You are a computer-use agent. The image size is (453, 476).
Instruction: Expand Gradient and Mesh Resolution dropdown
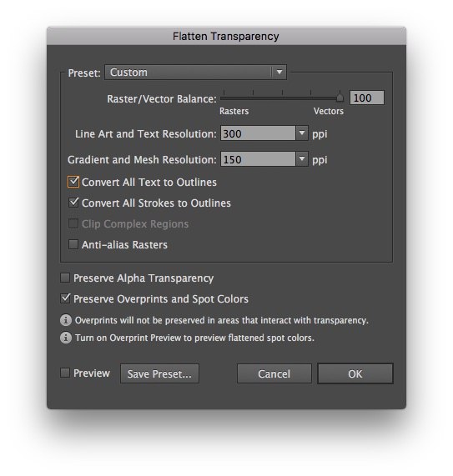coord(302,159)
